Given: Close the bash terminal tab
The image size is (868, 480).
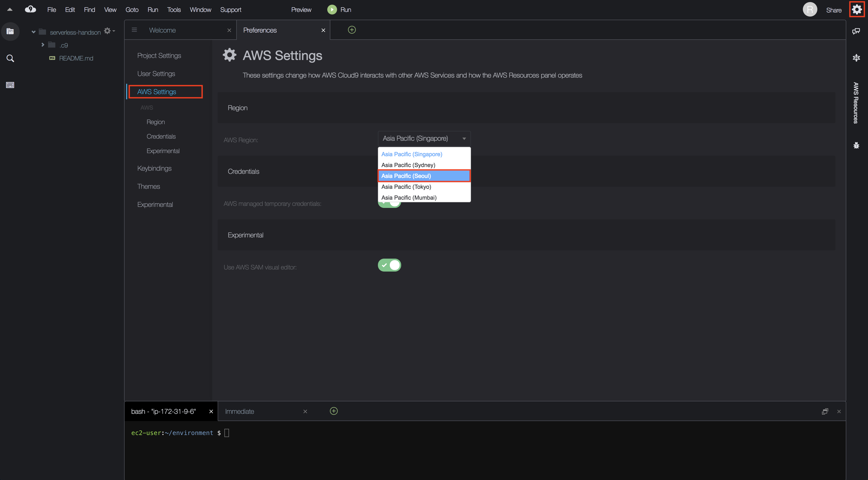Looking at the screenshot, I should [x=211, y=411].
